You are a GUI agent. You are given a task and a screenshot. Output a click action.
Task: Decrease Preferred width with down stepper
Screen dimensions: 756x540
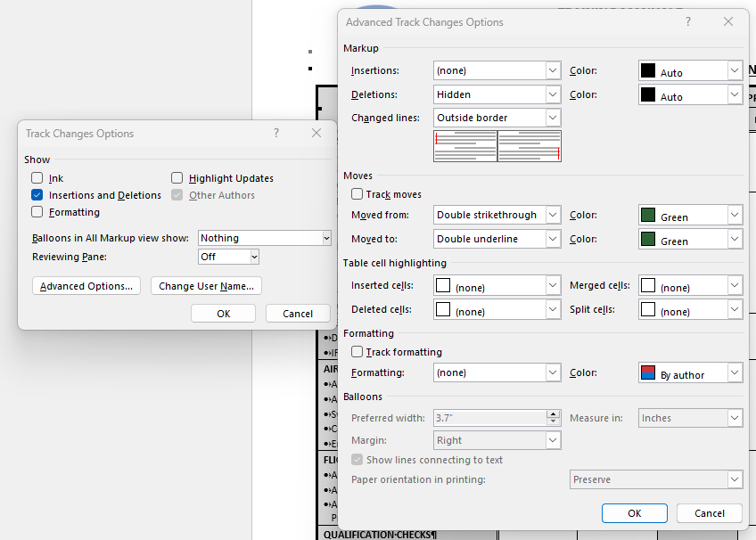(554, 421)
